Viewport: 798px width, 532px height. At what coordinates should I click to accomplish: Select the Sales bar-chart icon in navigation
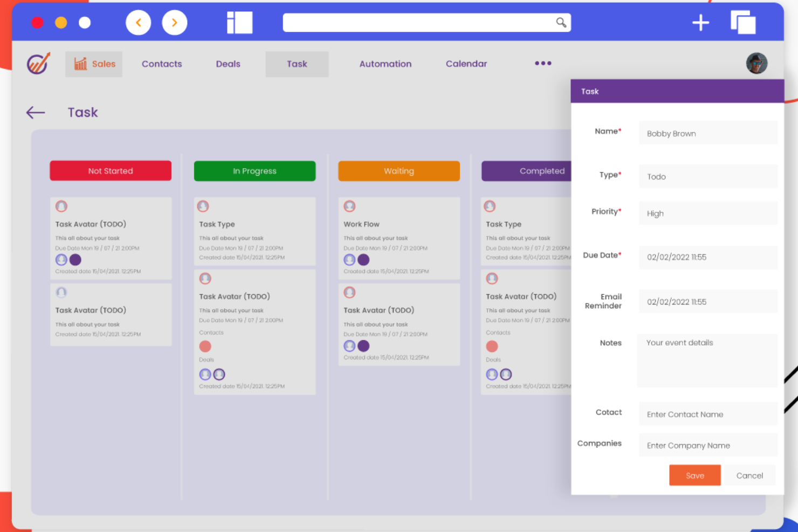point(80,64)
